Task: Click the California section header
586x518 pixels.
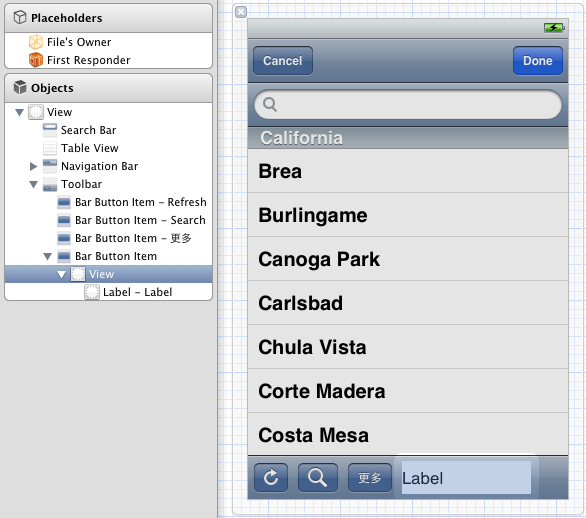Action: [408, 138]
